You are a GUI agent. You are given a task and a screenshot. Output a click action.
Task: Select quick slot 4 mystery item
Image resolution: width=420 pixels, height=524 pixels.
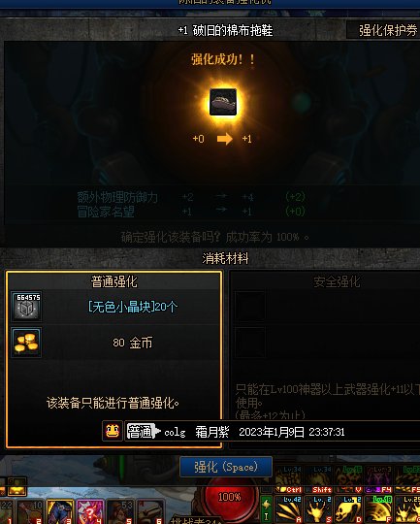[90, 511]
